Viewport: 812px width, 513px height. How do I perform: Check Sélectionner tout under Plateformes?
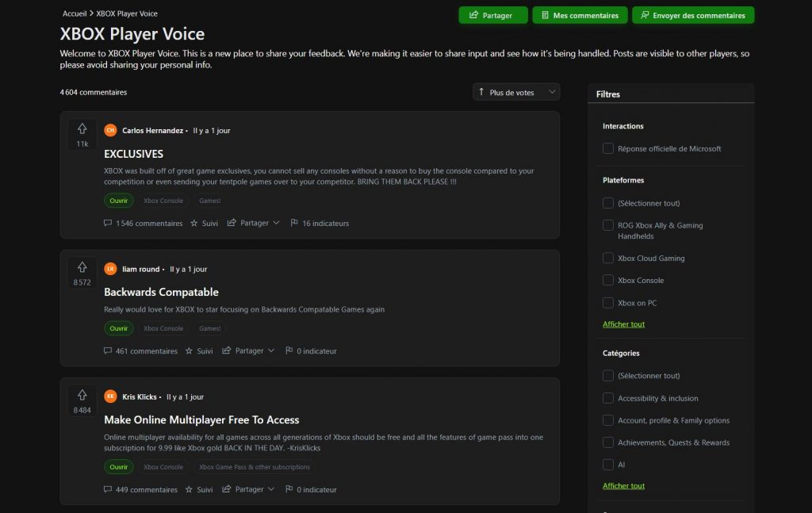click(x=608, y=203)
